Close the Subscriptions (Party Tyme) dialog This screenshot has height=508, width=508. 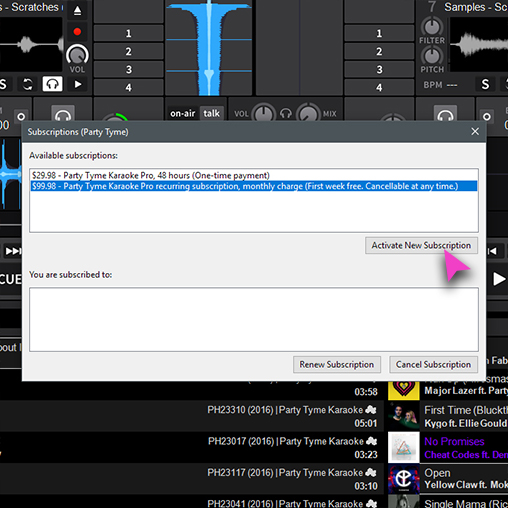[475, 131]
